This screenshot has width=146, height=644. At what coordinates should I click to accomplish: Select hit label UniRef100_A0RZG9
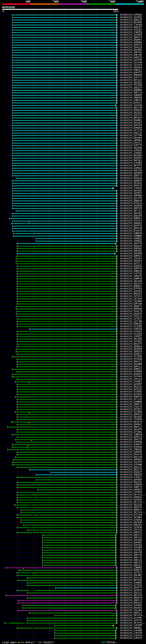coord(131,329)
